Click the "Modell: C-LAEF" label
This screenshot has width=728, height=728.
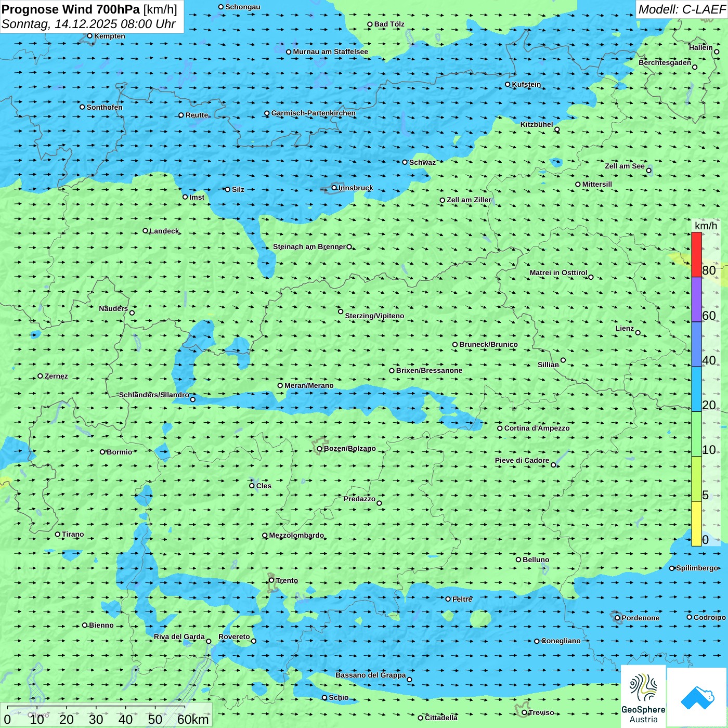(682, 9)
